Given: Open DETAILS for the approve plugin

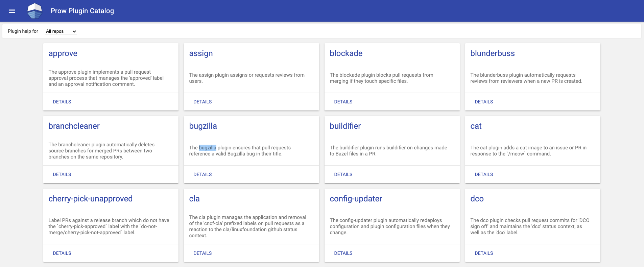Looking at the screenshot, I should click(62, 102).
